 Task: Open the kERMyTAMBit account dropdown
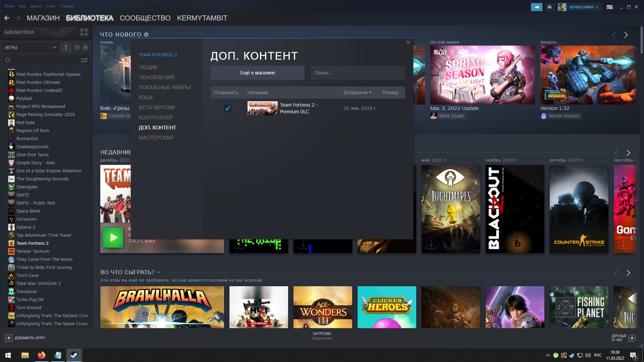coord(583,7)
